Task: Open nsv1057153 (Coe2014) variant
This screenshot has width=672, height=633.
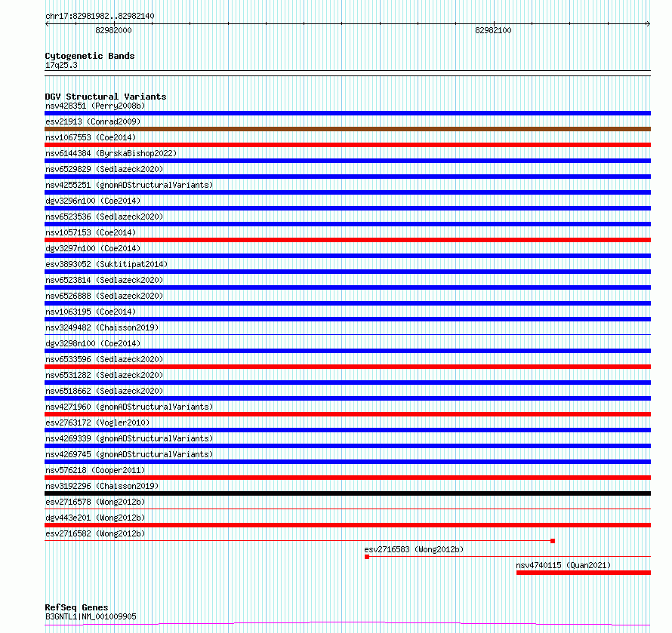Action: [x=91, y=232]
